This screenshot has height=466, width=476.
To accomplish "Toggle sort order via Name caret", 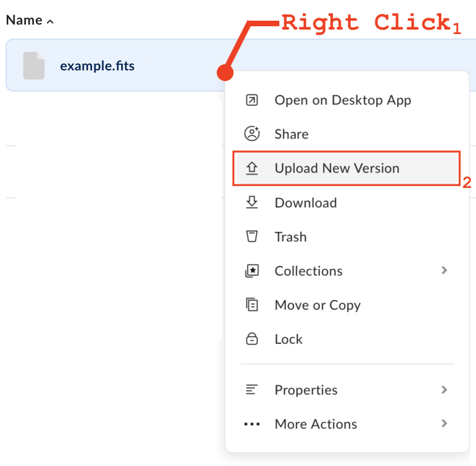I will point(50,21).
